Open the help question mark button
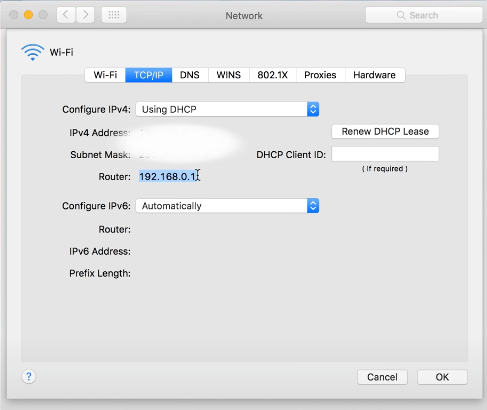Screen dimensions: 487x410 point(29,377)
